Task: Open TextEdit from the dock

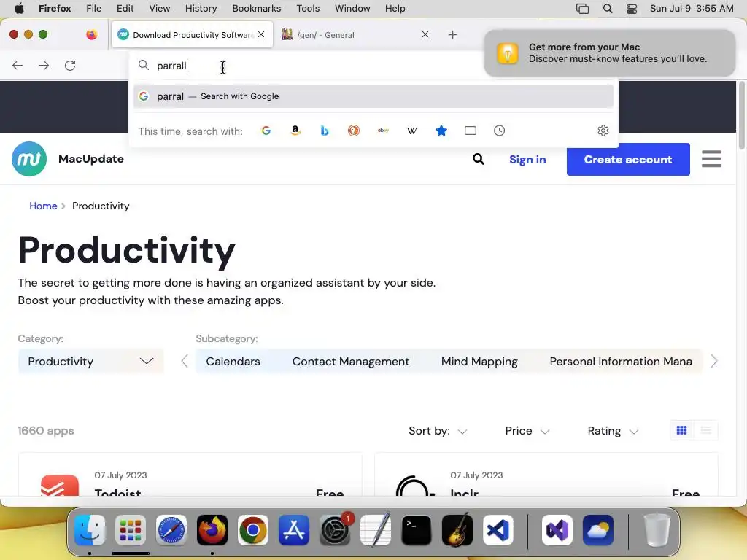Action: point(376,530)
